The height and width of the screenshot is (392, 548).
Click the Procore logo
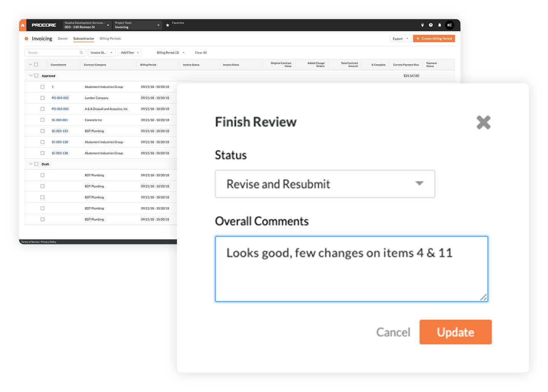point(43,25)
